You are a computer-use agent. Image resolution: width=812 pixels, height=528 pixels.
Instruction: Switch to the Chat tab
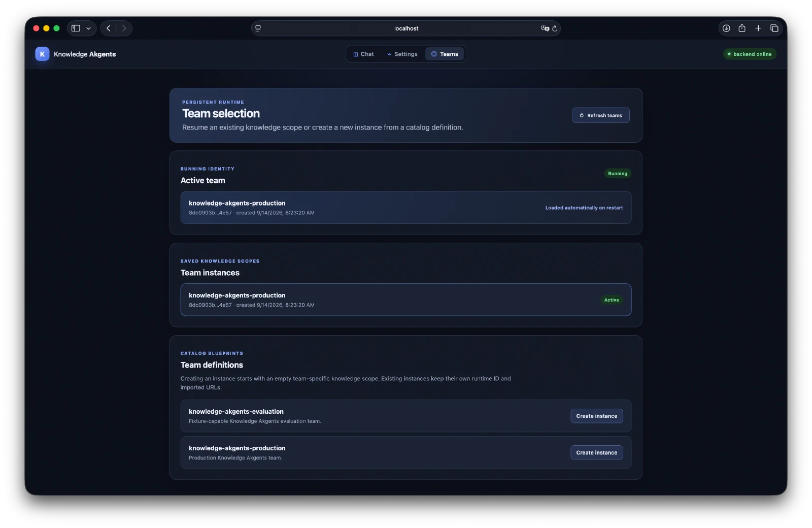coord(363,54)
